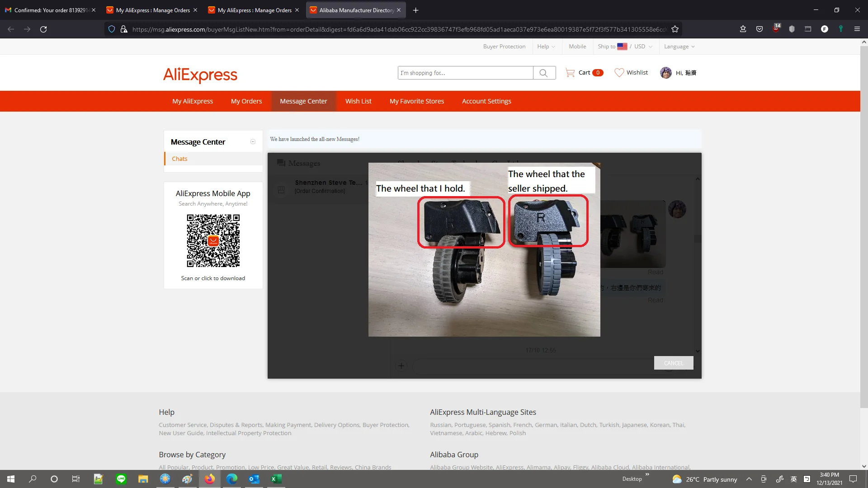Bookmark this page with star icon
This screenshot has width=868, height=488.
coord(675,29)
